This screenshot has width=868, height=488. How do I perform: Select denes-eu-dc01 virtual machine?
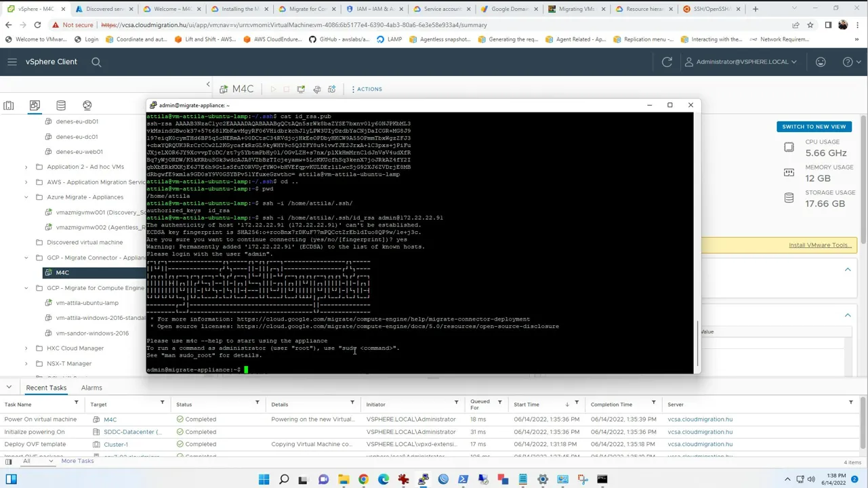[77, 136]
